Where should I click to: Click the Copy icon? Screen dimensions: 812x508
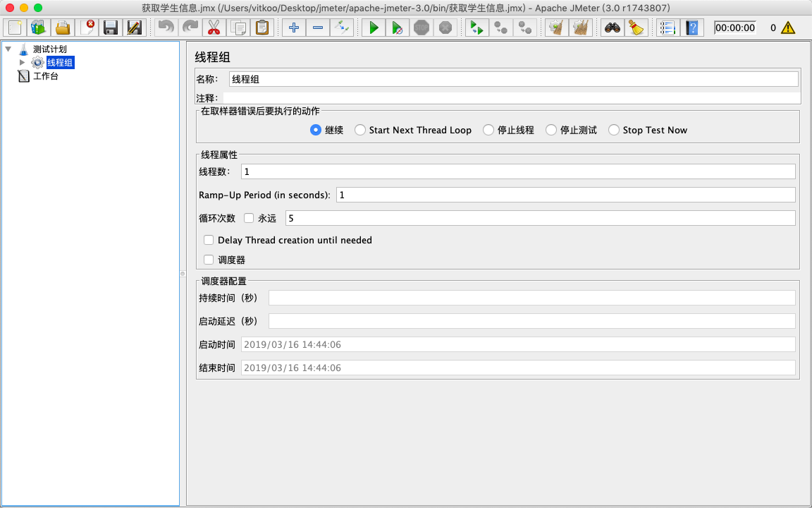[238, 28]
